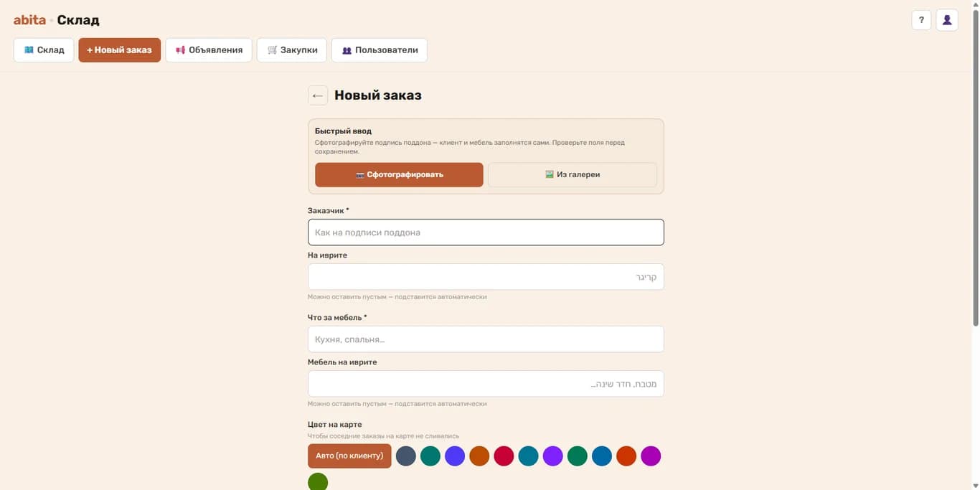
Task: Focus the Заказчик input field
Action: point(486,232)
